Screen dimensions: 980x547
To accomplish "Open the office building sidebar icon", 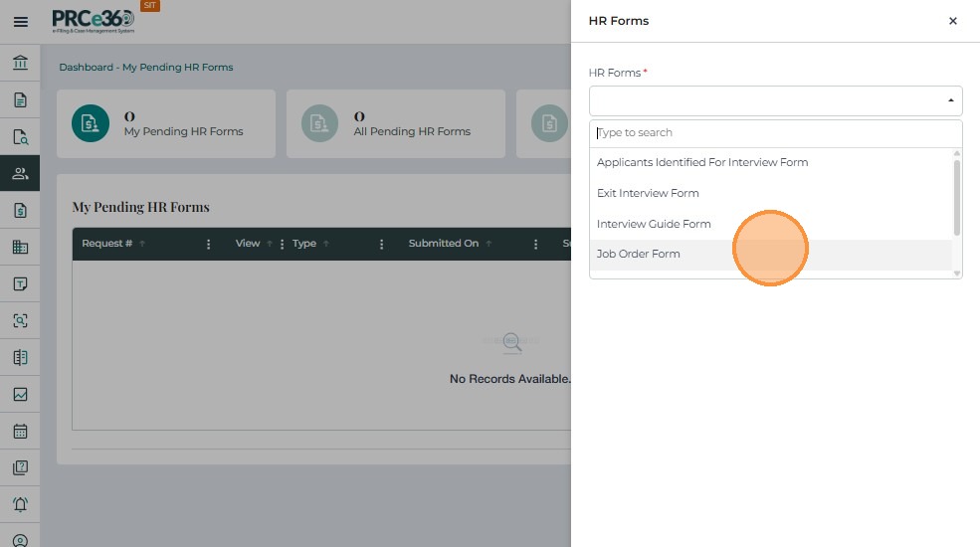I will [x=20, y=248].
